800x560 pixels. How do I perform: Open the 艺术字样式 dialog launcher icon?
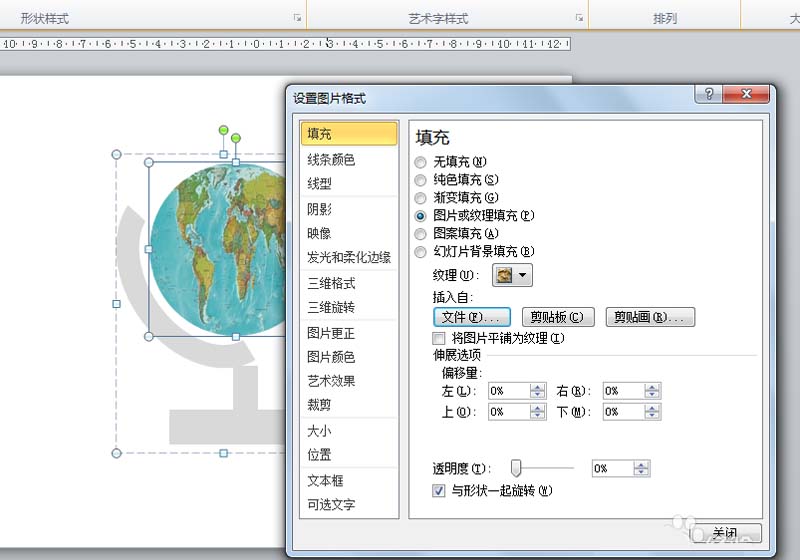[x=579, y=18]
